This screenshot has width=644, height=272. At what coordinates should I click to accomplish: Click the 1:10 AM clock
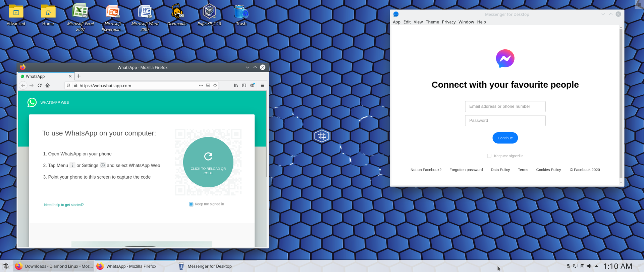[618, 266]
